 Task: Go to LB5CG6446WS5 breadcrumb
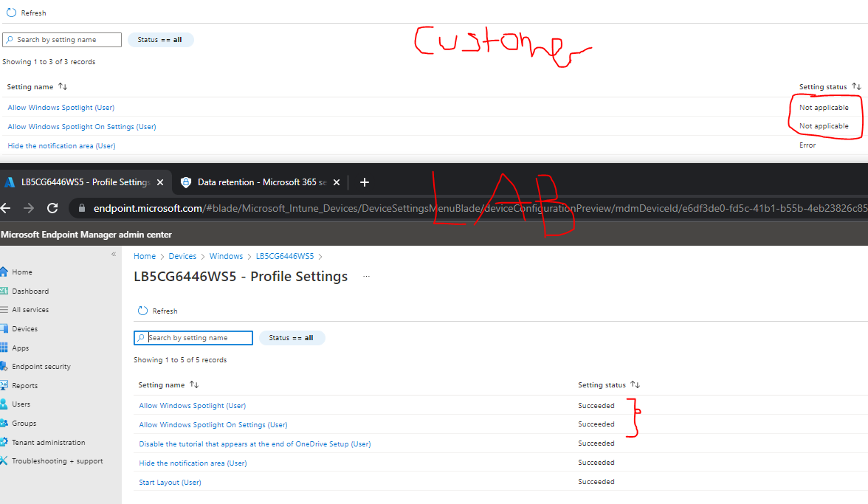coord(285,256)
